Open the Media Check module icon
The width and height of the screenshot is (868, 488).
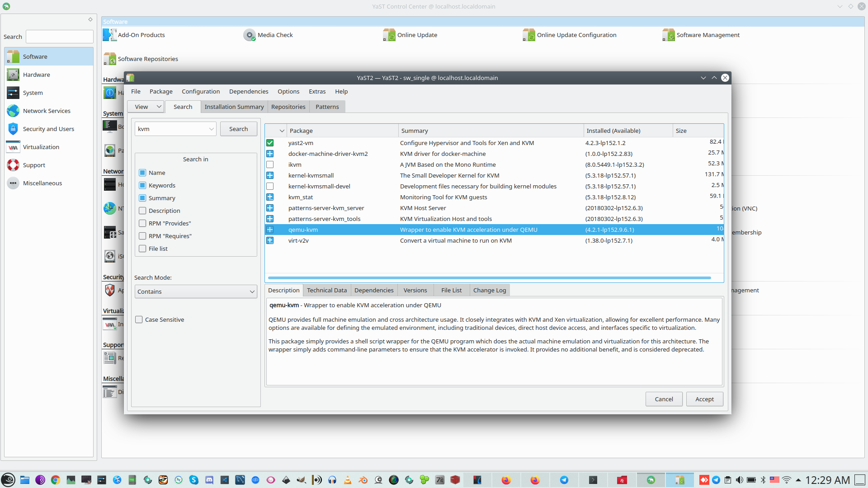pyautogui.click(x=249, y=35)
